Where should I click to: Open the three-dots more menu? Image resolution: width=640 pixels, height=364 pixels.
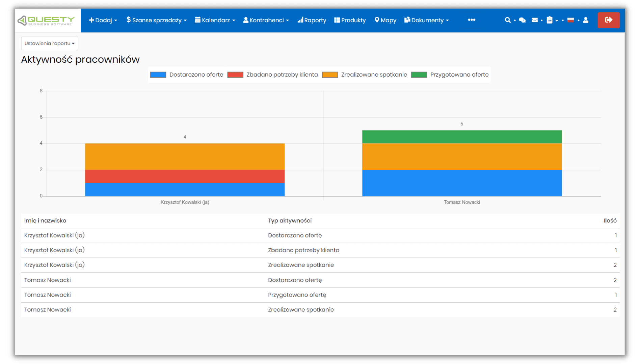click(x=472, y=20)
